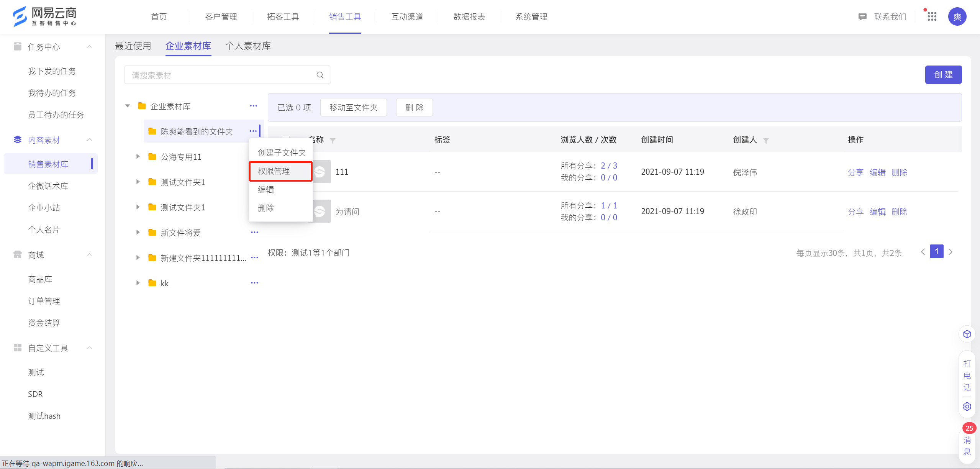Click 移动至文件夹 button
980x469 pixels.
coord(353,107)
